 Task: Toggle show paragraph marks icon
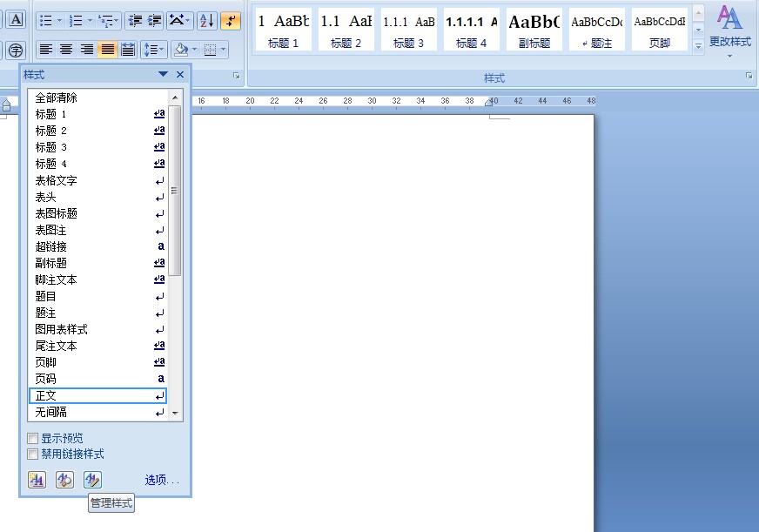tap(231, 20)
